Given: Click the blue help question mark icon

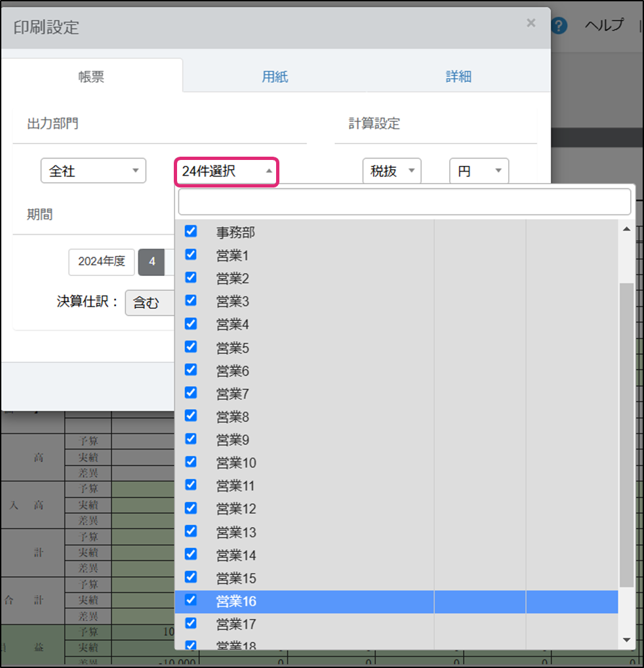Looking at the screenshot, I should 559,26.
